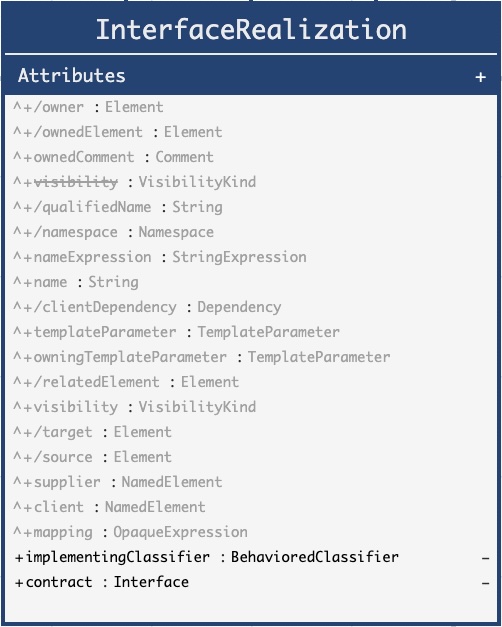Select the supplier : NamedElement attribute
The height and width of the screenshot is (627, 502).
point(118,482)
